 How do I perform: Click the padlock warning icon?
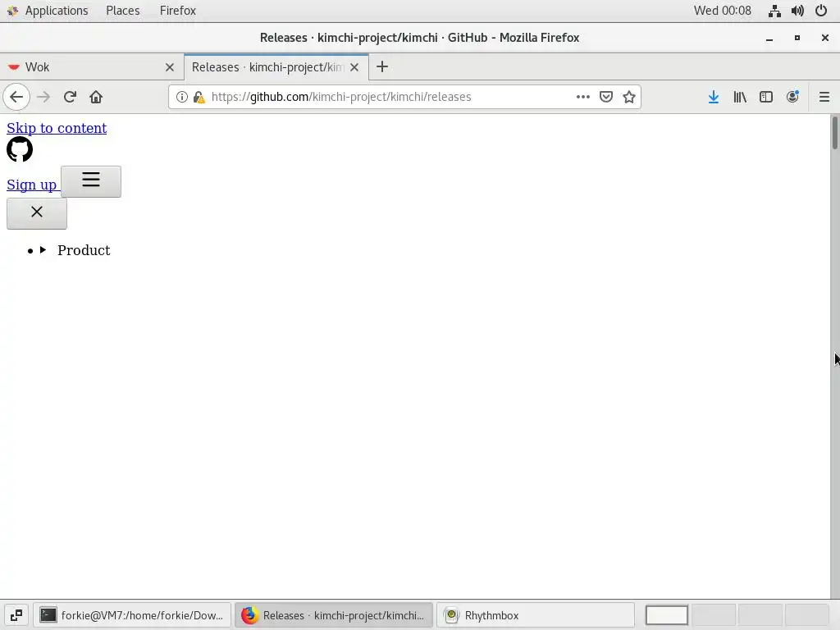[x=199, y=97]
